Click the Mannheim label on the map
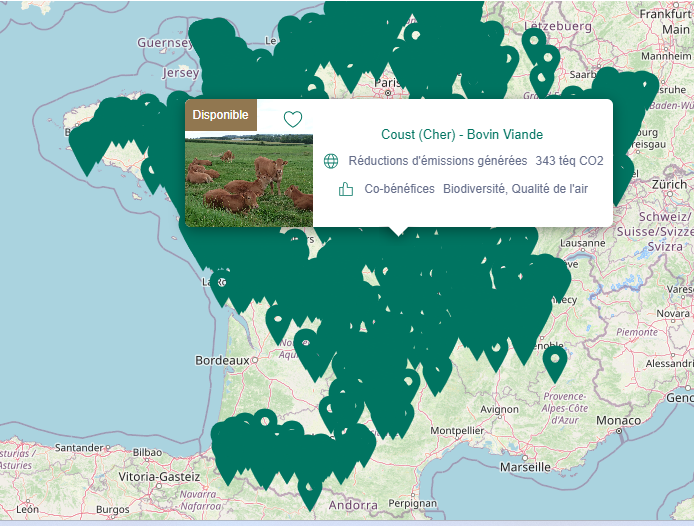694x526 pixels. click(x=666, y=56)
